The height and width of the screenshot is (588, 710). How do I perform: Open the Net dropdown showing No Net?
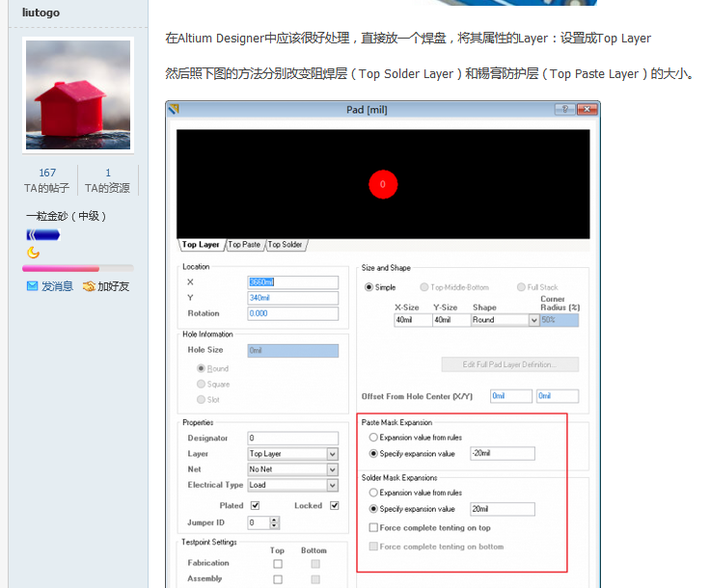(x=293, y=469)
